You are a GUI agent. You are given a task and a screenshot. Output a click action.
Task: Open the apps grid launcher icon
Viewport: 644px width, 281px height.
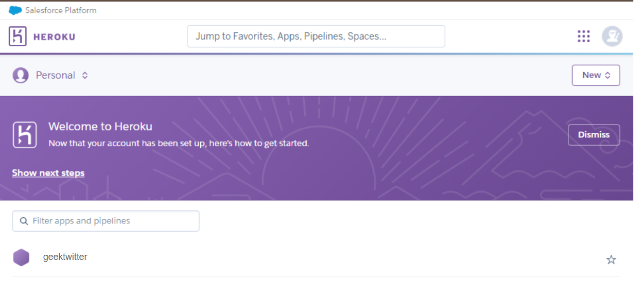coord(583,37)
